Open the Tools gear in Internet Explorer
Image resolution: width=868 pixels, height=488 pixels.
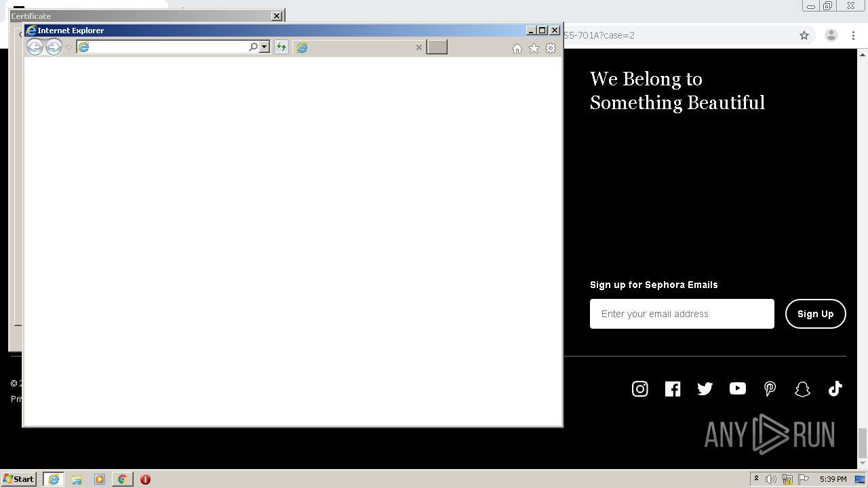[551, 48]
